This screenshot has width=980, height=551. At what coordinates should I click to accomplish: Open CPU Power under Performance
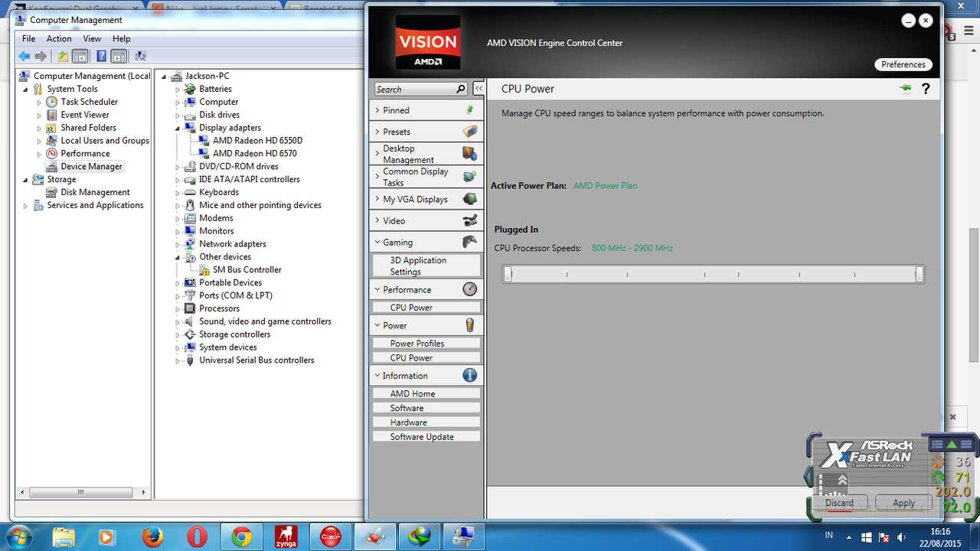(x=426, y=308)
